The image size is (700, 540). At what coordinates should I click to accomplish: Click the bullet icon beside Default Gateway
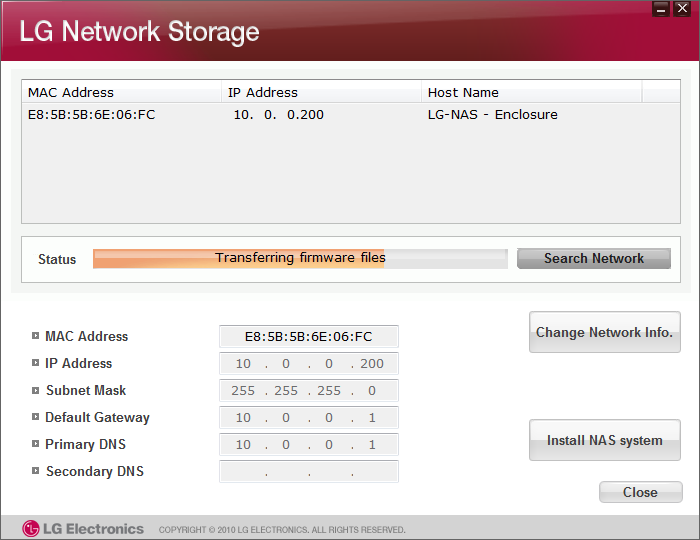click(35, 417)
